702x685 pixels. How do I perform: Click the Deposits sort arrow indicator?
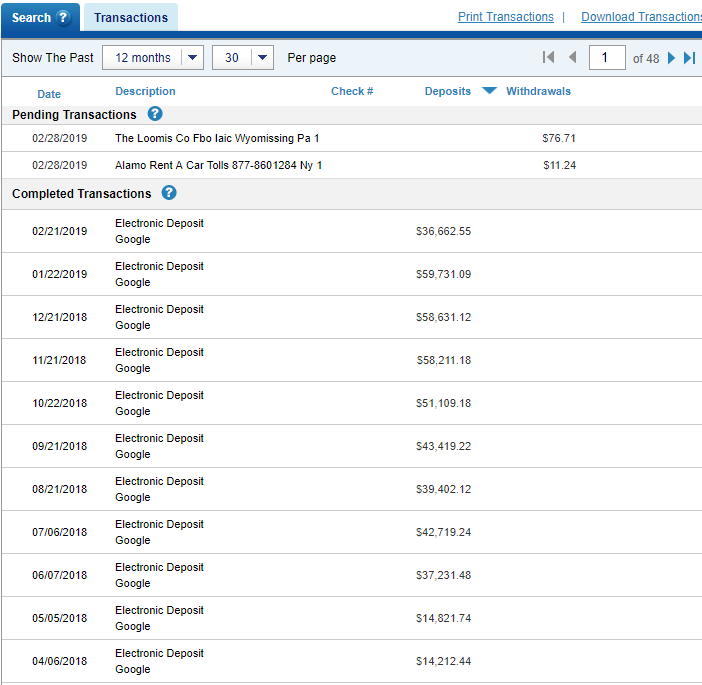(x=489, y=91)
